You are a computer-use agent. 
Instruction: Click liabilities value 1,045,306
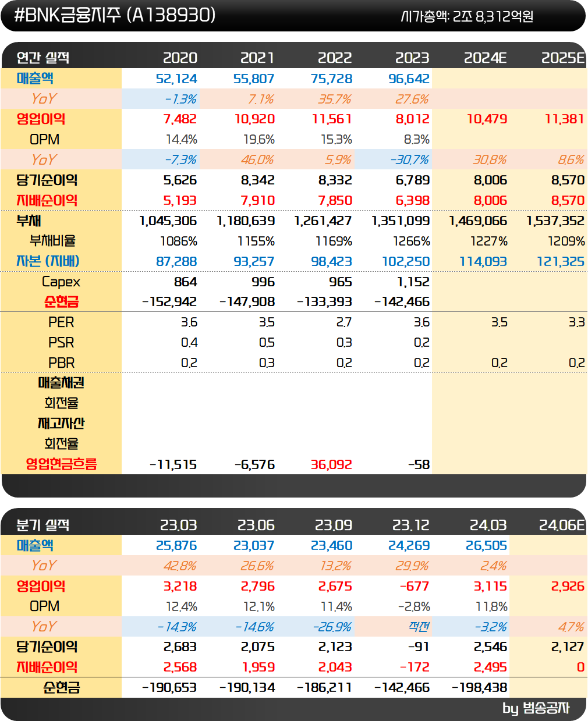tap(168, 221)
